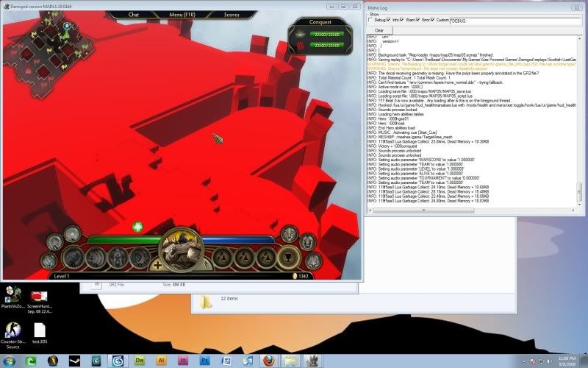The height and width of the screenshot is (368, 588).
Task: Select log line setting audio parameter 'WARSCORE'
Action: (420, 160)
